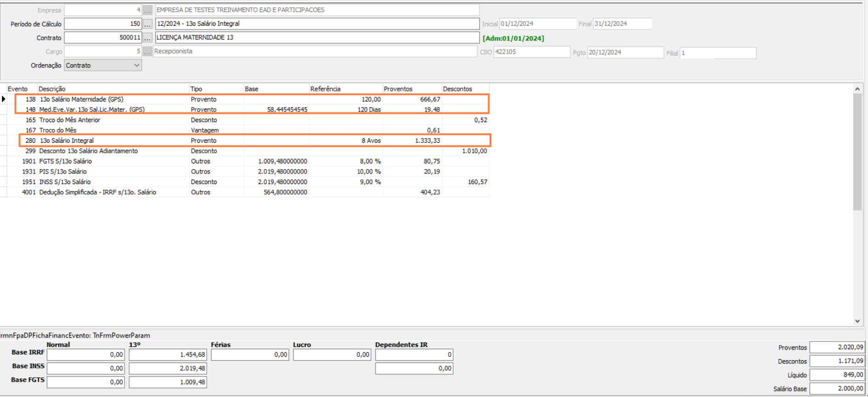Click the current row indicator arrow
868x397 pixels.
click(4, 99)
